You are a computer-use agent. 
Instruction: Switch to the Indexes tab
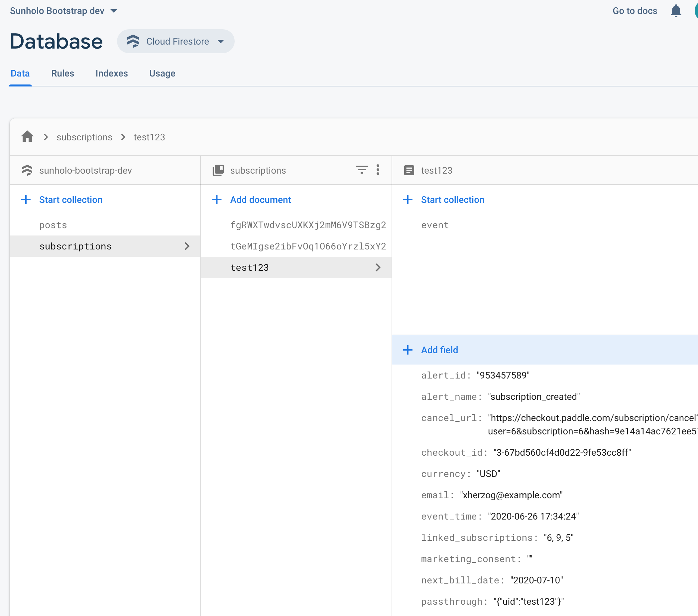click(112, 74)
